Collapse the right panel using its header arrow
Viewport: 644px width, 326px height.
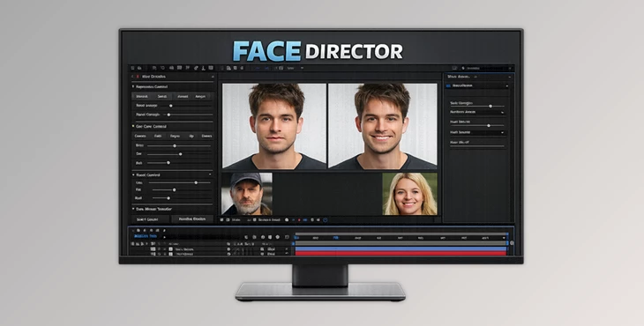coord(510,77)
